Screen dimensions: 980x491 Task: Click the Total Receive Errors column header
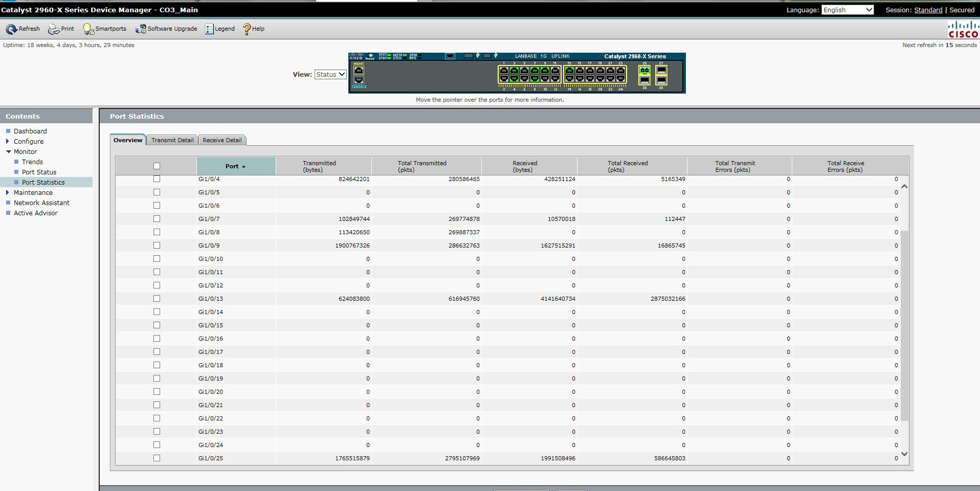[x=850, y=166]
